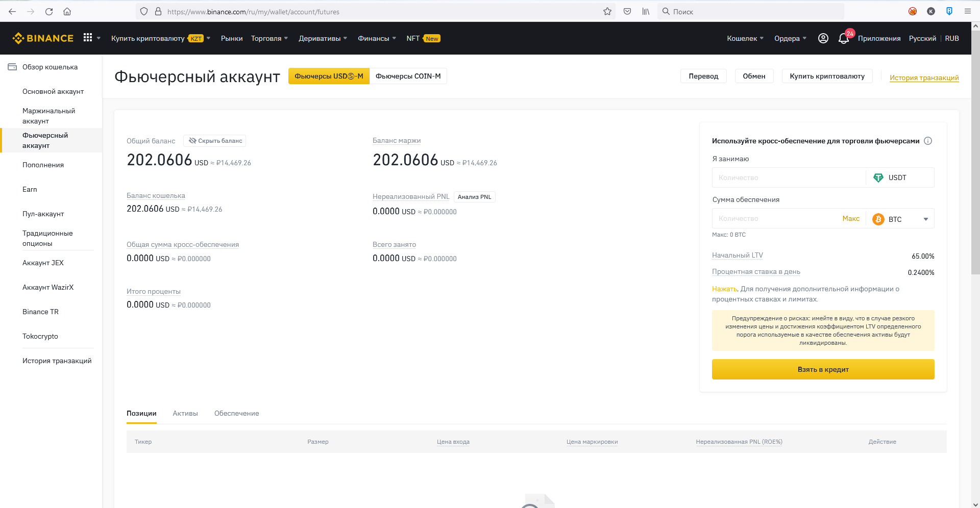Expand the Купить криптовалюту KZT dropdown
Viewport: 980px width, 508px height.
coord(161,38)
